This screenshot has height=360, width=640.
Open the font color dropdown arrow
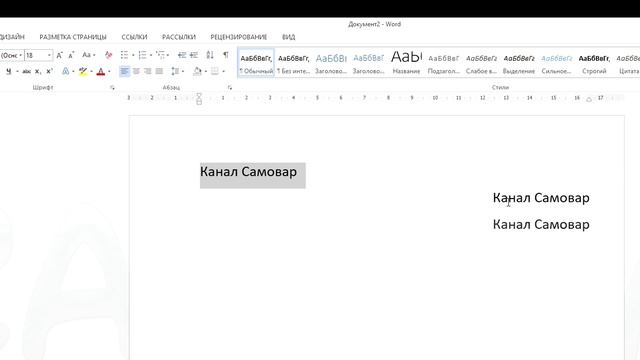coord(109,71)
